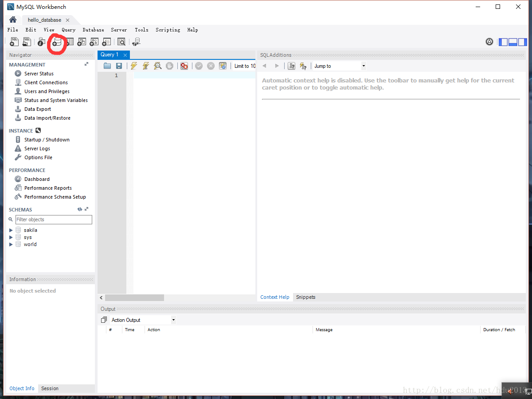Open Data Export
Image resolution: width=532 pixels, height=399 pixels.
pos(38,109)
